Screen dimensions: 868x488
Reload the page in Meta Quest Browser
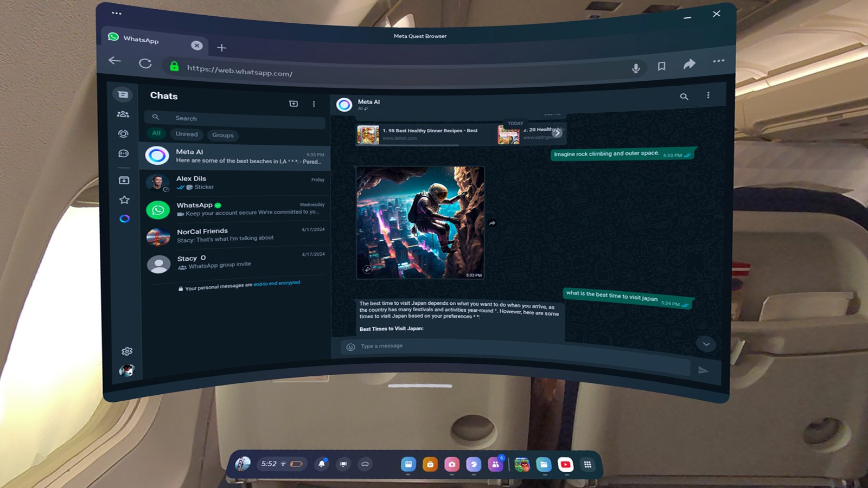pyautogui.click(x=145, y=63)
